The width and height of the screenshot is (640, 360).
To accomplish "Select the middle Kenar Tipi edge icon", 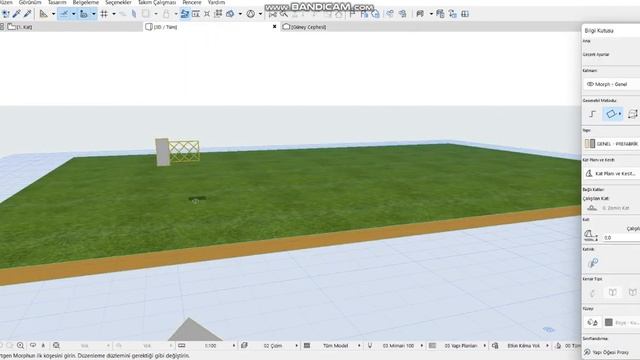I will (x=612, y=292).
